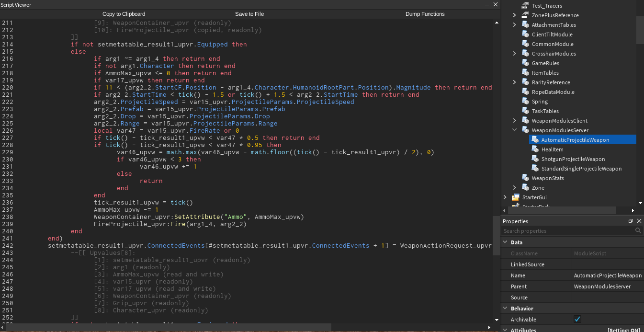Collapse the Behavior properties section
The image size is (644, 332).
coord(506,309)
